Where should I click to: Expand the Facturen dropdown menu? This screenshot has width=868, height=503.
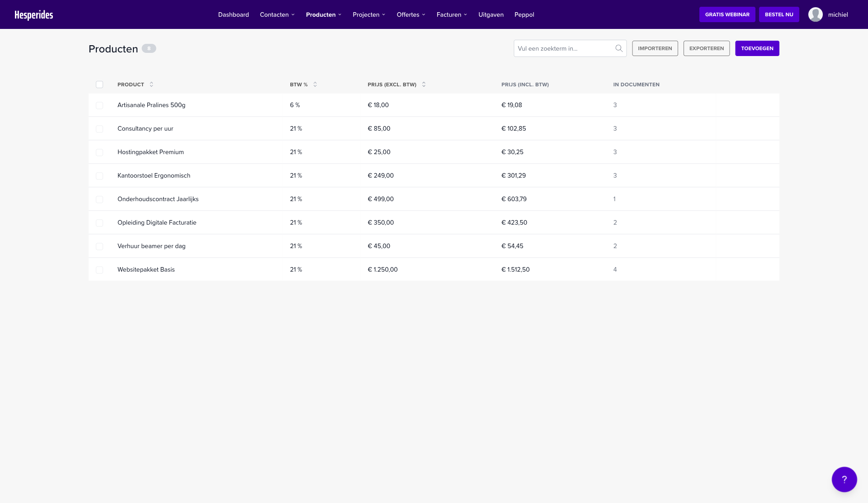(x=452, y=14)
